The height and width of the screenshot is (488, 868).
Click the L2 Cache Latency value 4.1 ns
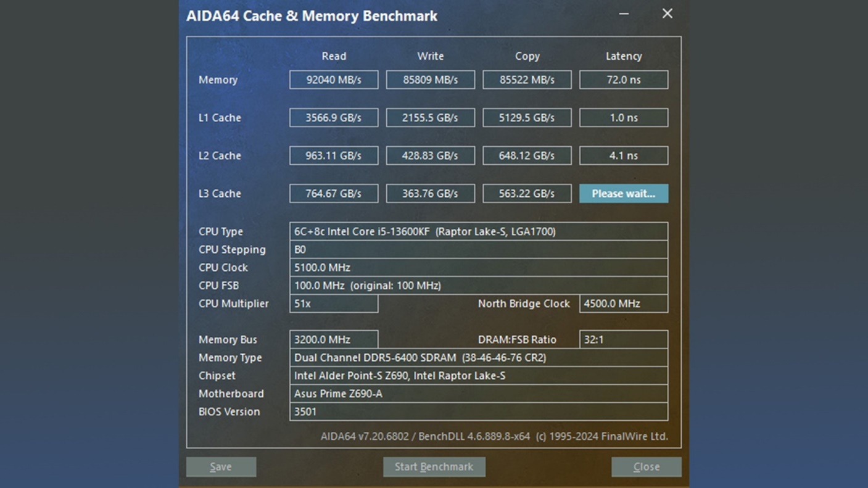click(624, 155)
